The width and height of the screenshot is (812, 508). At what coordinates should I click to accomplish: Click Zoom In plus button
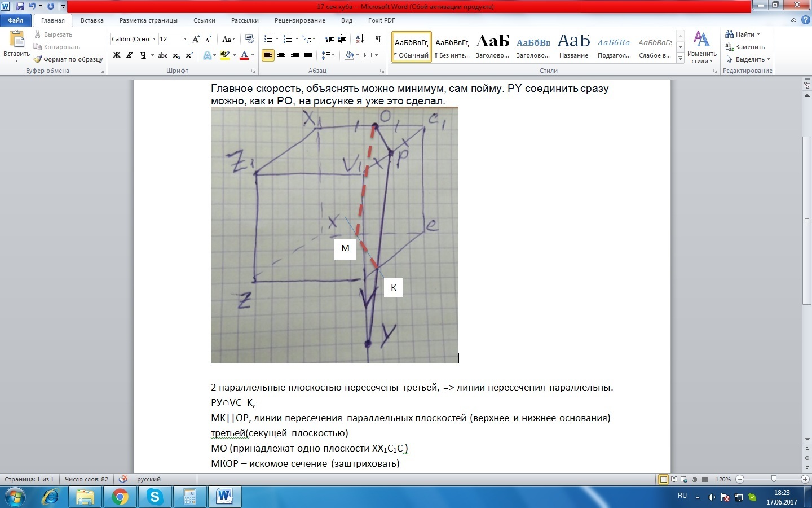pos(805,479)
